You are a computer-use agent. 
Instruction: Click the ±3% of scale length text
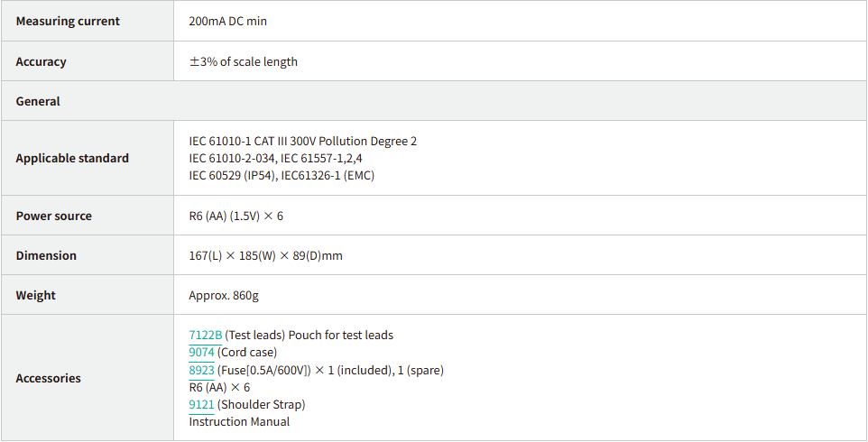(x=243, y=62)
